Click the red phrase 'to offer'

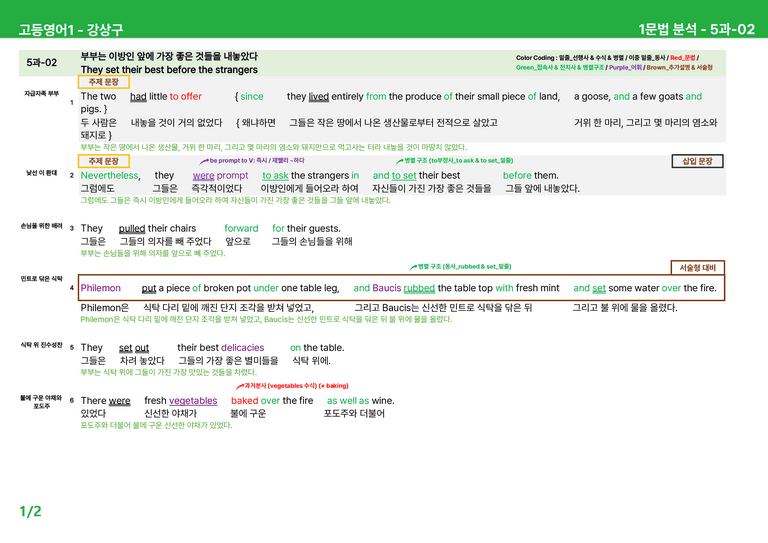tap(186, 96)
